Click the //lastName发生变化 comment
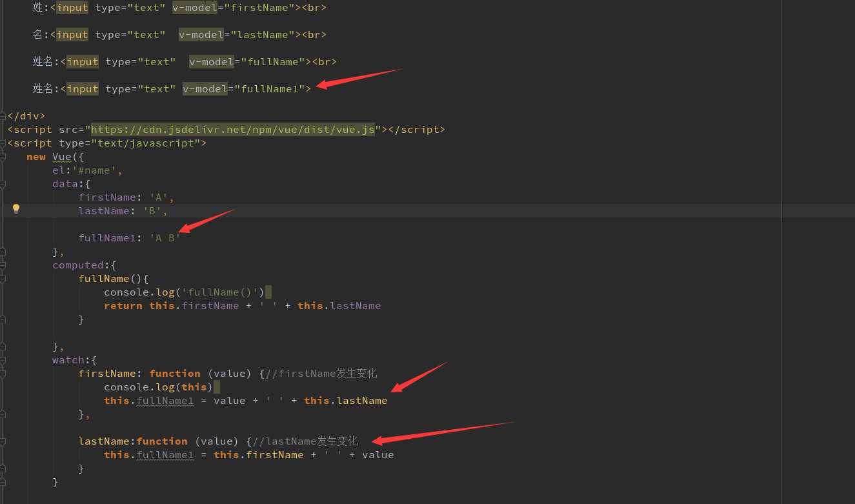Viewport: 855px width, 504px height. click(x=305, y=441)
